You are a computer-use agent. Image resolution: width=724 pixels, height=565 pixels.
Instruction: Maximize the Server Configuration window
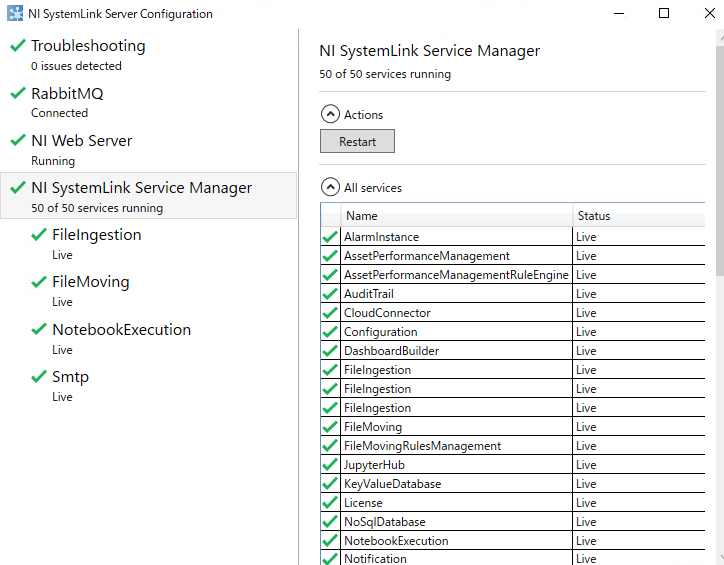[x=664, y=13]
